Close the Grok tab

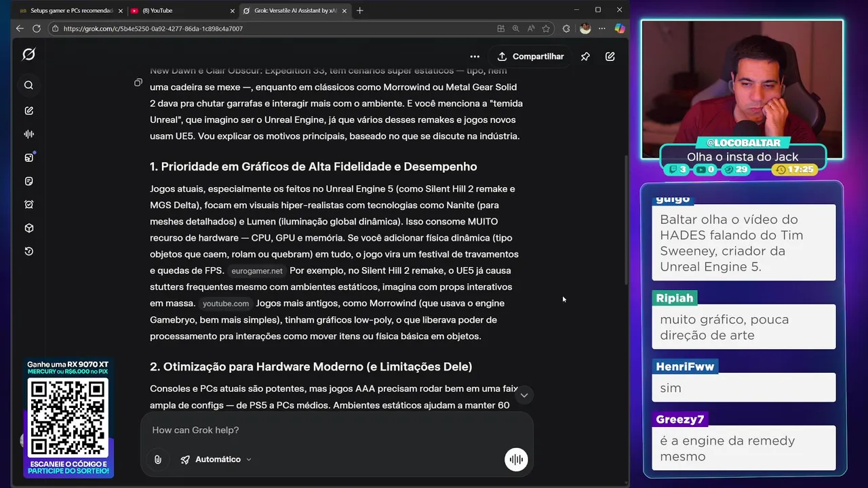click(x=344, y=11)
